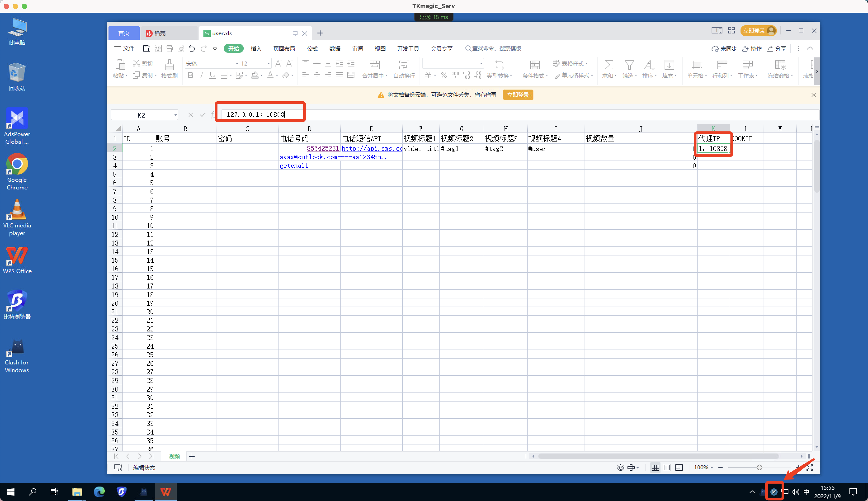Expand the font size dropdown

268,64
